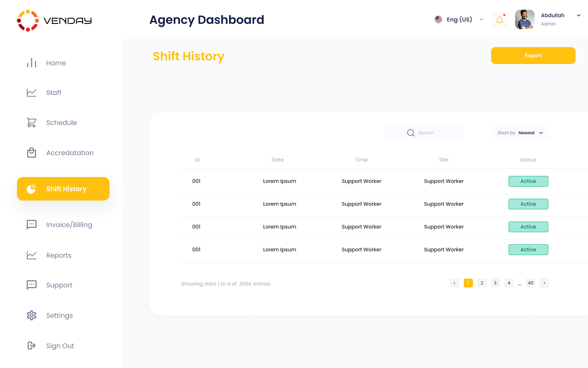
Task: Select the Staff chart icon
Action: (32, 93)
